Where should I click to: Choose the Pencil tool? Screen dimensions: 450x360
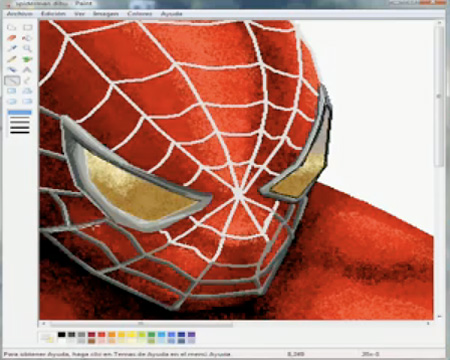[12, 59]
